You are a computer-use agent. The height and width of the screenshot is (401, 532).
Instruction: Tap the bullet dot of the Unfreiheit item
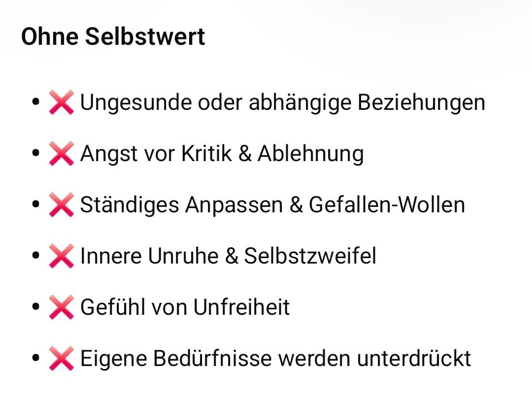(x=35, y=308)
